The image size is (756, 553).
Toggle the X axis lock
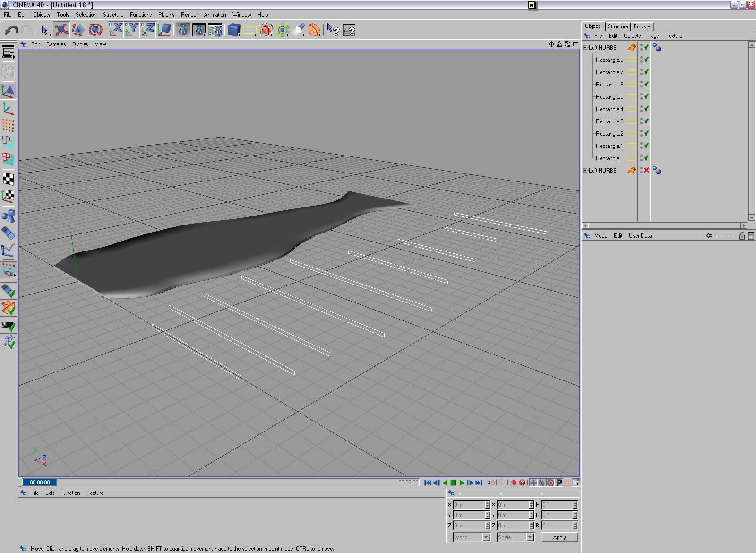click(116, 30)
